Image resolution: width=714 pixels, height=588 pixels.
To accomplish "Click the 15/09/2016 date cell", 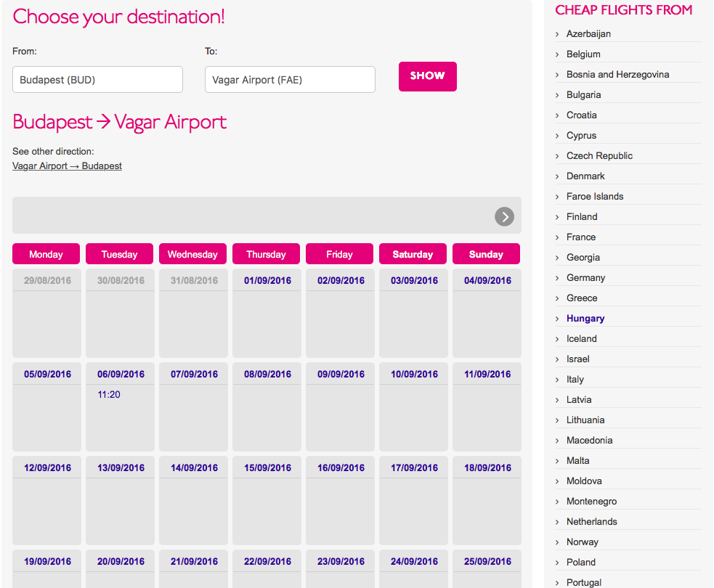I will [x=267, y=501].
